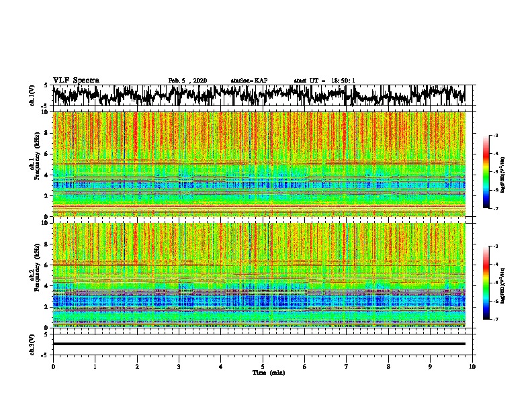532x411 pixels.
Task: Click the "-3" label on ch.1 color bar
Action: pyautogui.click(x=496, y=136)
